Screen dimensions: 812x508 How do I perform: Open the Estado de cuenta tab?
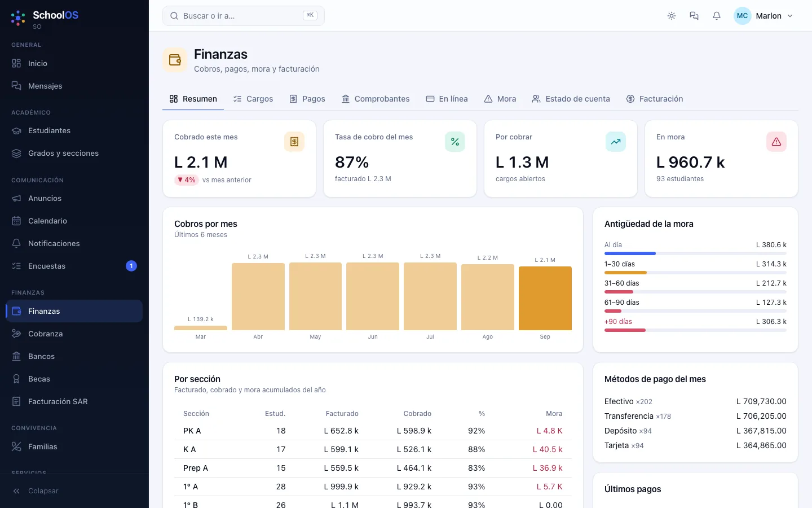coord(571,99)
